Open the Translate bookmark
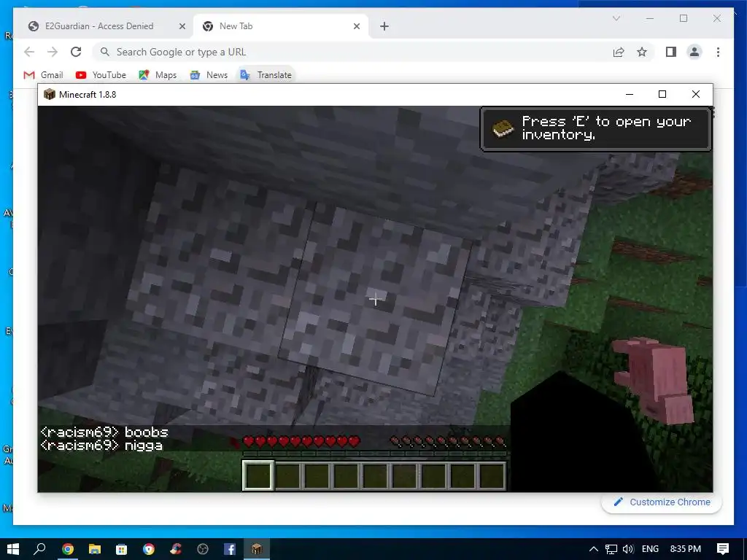This screenshot has width=747, height=560. tap(266, 75)
